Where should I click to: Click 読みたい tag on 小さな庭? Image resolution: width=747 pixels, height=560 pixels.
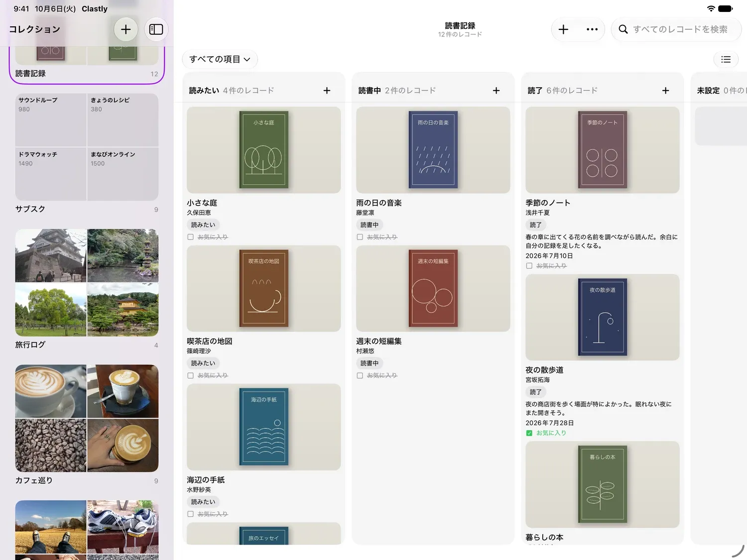click(x=203, y=225)
